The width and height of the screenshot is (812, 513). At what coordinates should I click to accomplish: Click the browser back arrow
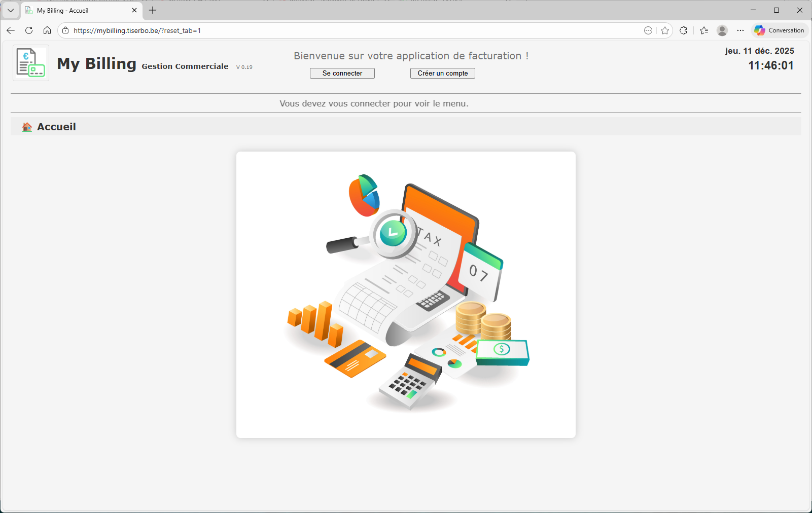coord(11,30)
